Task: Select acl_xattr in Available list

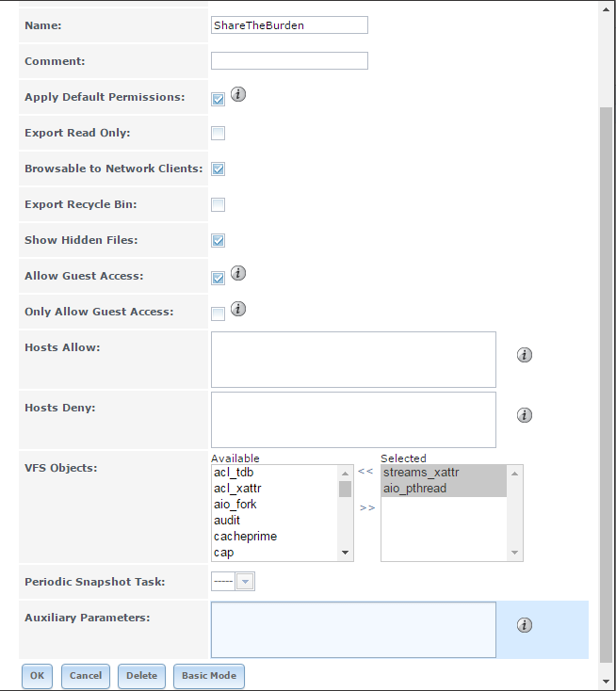Action: (x=237, y=489)
